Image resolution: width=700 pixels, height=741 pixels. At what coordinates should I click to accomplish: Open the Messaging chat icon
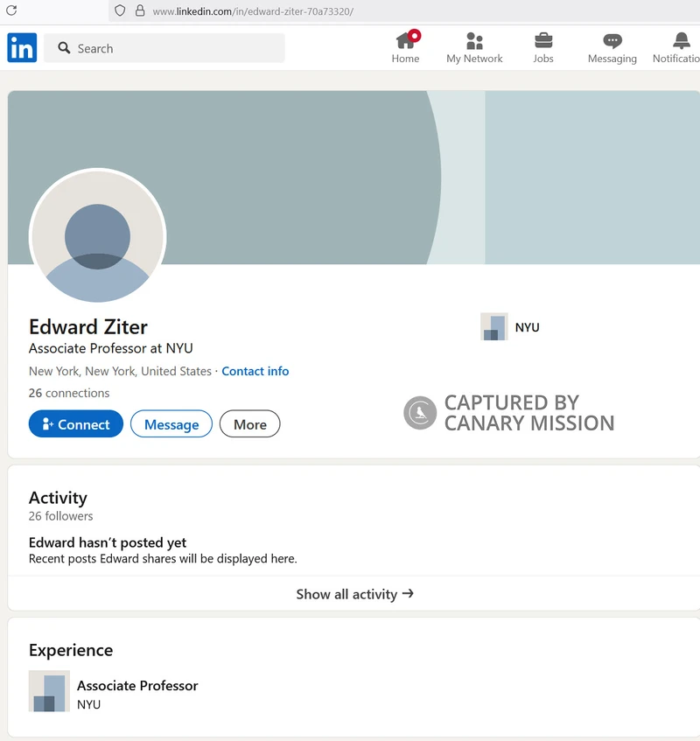click(612, 41)
